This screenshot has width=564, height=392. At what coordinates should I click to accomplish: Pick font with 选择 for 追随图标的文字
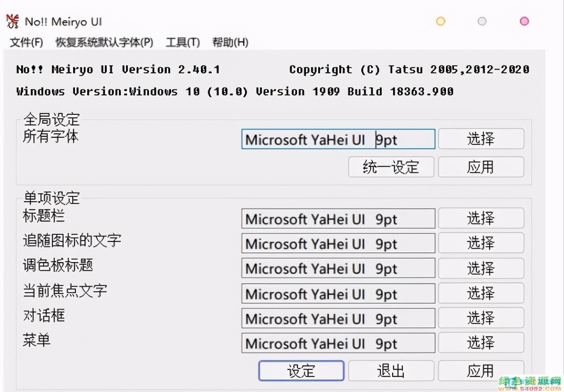coord(481,243)
